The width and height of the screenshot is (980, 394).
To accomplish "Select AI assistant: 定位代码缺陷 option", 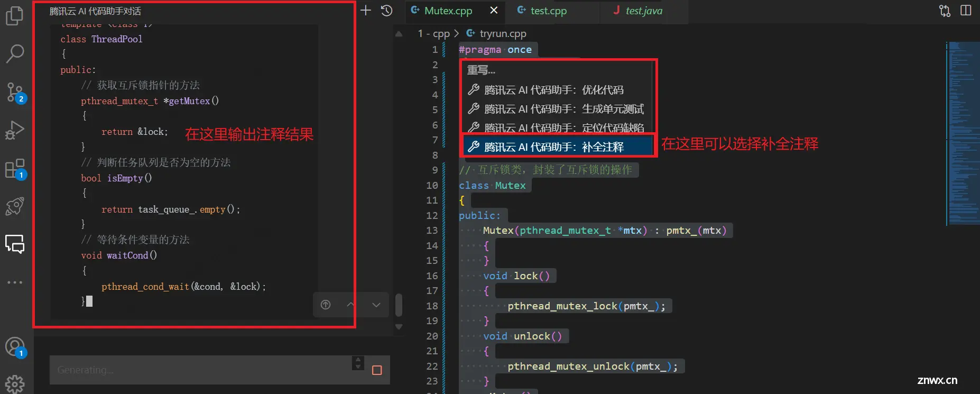I will (558, 127).
